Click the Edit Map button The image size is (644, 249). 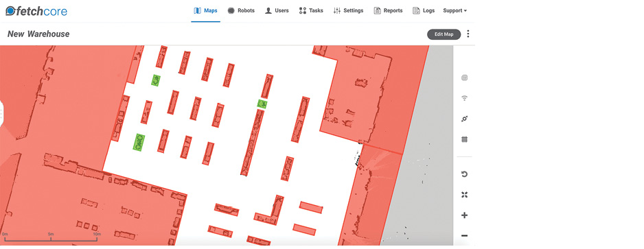(x=444, y=34)
